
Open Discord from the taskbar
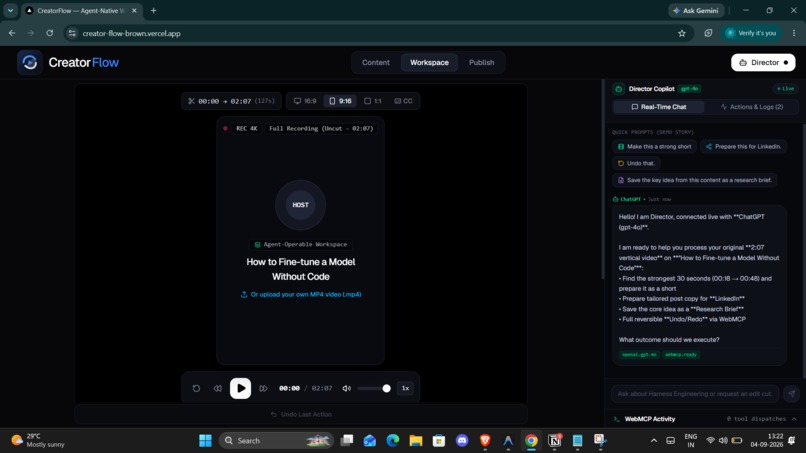pyautogui.click(x=462, y=441)
